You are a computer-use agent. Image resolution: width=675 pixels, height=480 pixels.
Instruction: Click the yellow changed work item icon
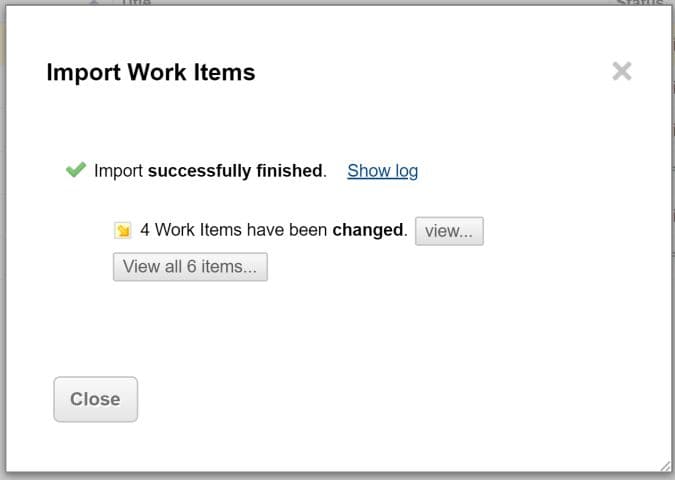pos(124,231)
